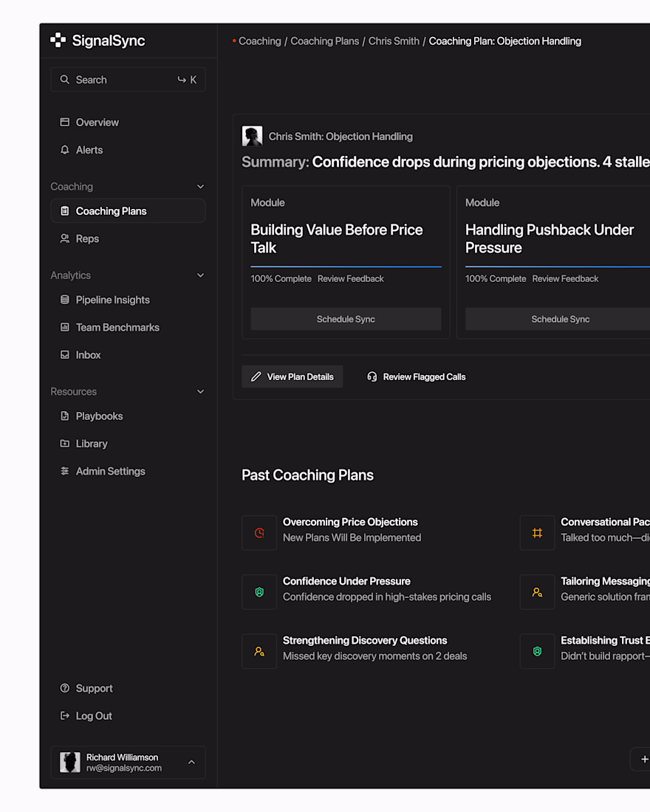Open the Coaching Plans menu item

(128, 211)
